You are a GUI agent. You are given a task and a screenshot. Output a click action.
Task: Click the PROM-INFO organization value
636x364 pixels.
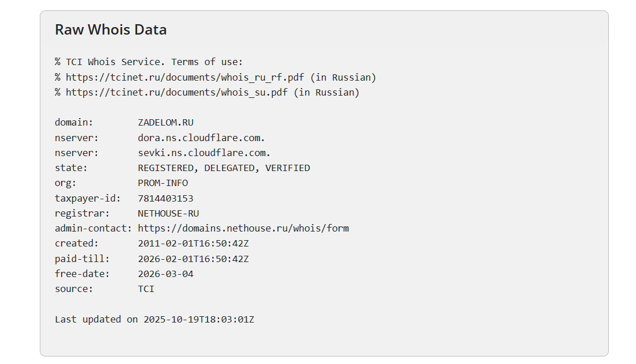(x=163, y=183)
